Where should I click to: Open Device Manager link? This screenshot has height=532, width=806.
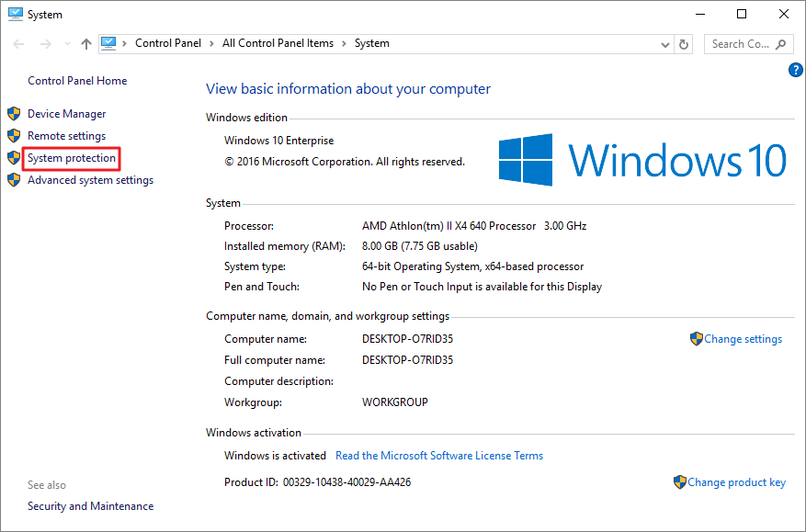(67, 114)
